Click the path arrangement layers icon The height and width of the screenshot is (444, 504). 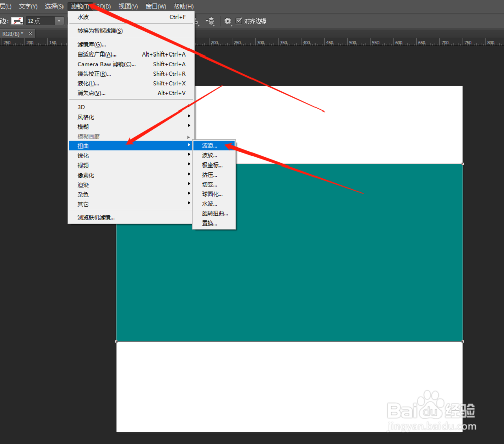click(x=210, y=21)
